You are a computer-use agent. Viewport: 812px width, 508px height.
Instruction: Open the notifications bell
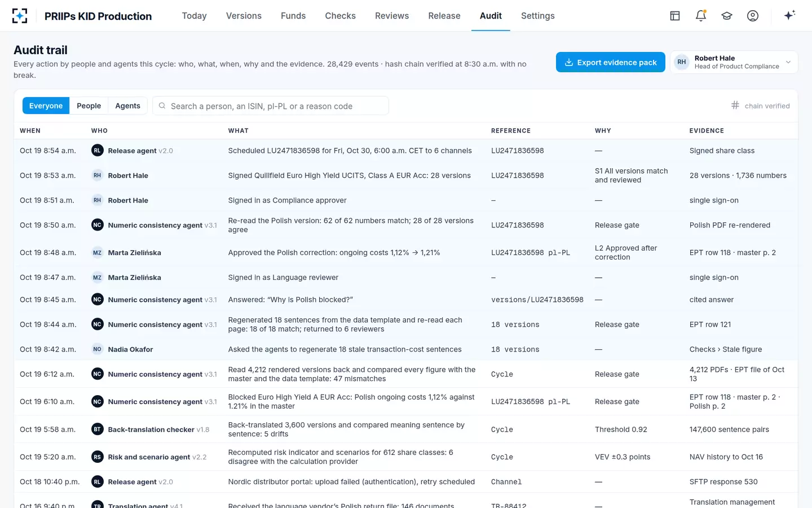(x=701, y=16)
